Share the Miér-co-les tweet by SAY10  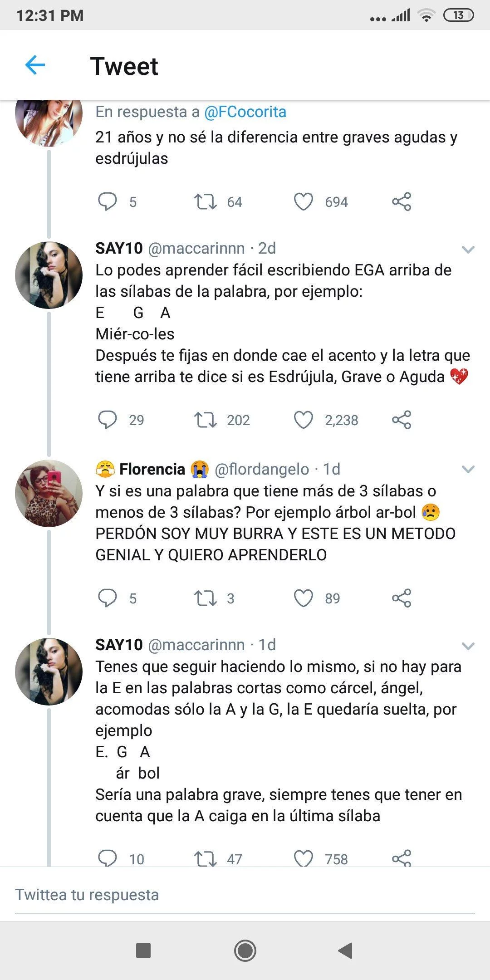click(402, 420)
